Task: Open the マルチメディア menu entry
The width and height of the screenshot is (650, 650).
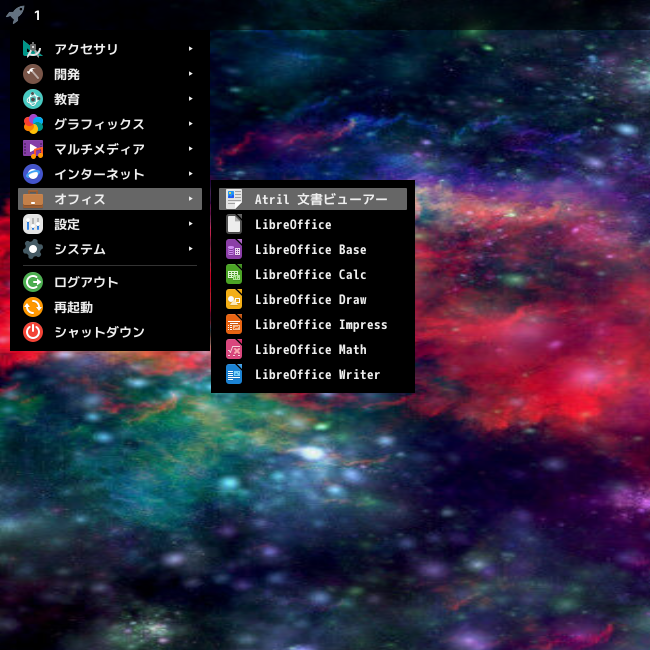Action: pyautogui.click(x=110, y=149)
